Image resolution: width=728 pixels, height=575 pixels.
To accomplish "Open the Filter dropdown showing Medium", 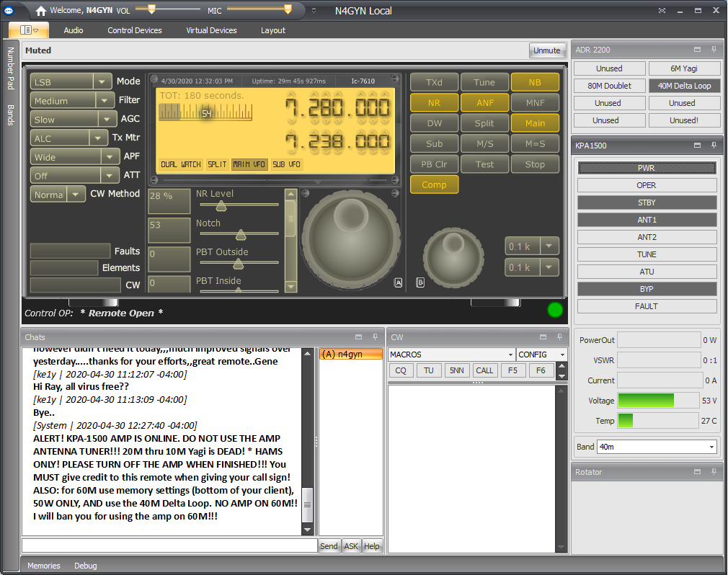I will (72, 100).
